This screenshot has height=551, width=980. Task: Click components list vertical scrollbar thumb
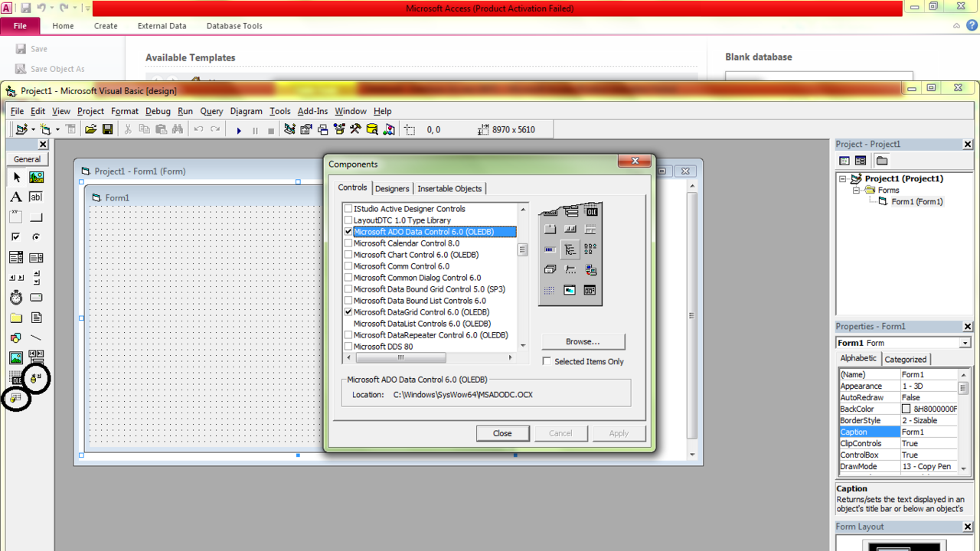[524, 249]
